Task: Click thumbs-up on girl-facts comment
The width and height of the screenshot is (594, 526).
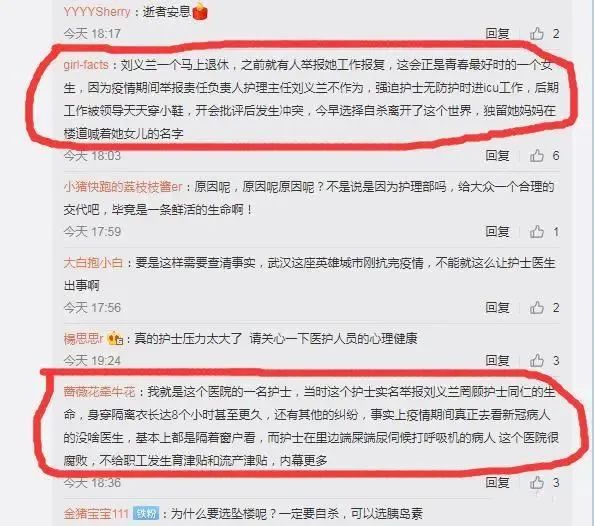Action: pos(537,155)
